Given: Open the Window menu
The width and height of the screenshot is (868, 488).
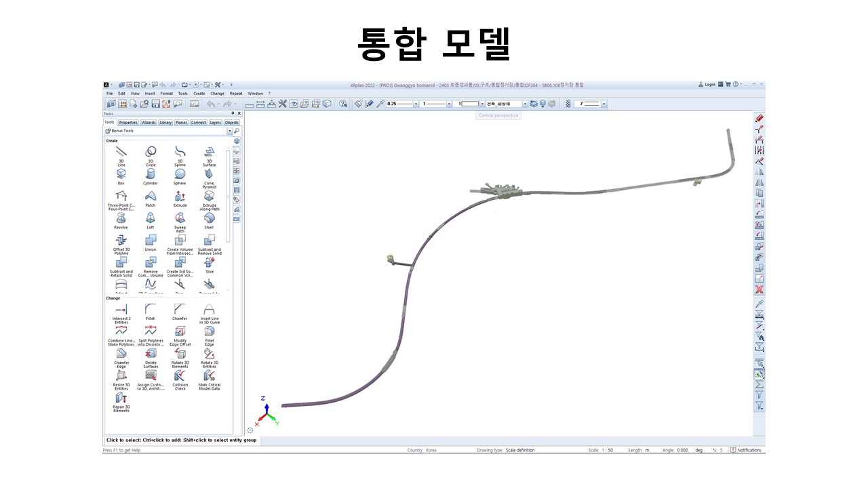Looking at the screenshot, I should point(255,94).
